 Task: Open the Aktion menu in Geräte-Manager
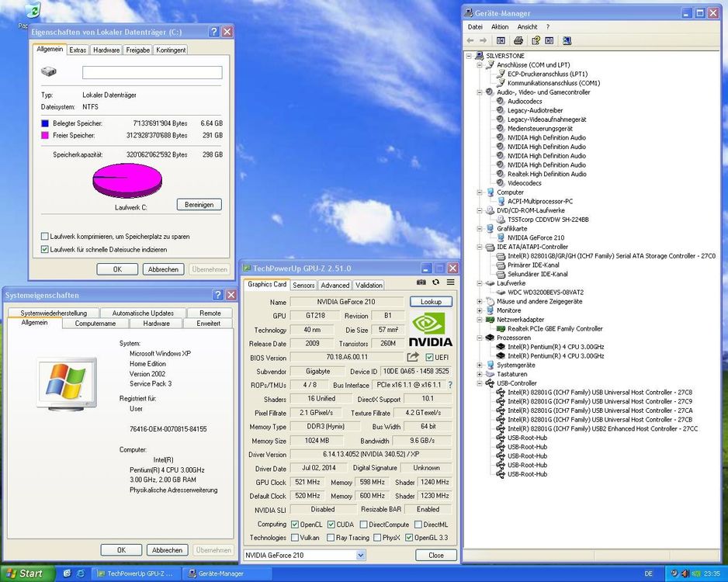coord(499,26)
